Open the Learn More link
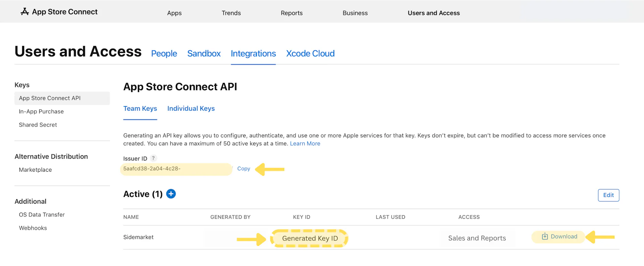 click(x=305, y=143)
